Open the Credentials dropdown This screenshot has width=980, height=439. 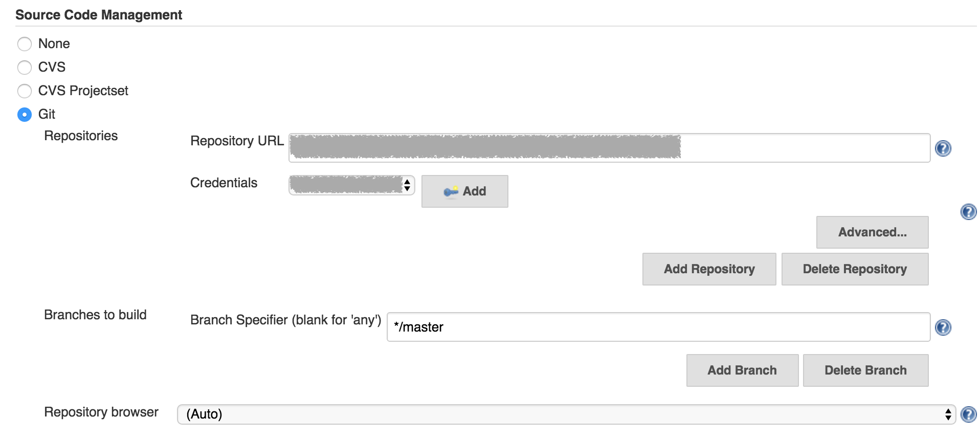pyautogui.click(x=352, y=185)
